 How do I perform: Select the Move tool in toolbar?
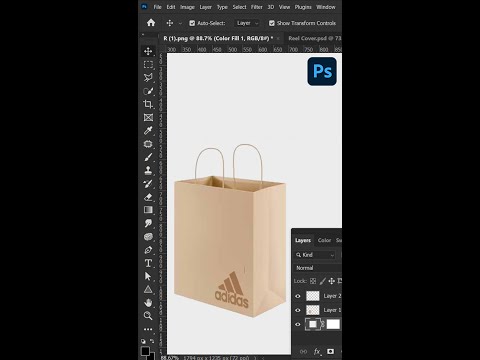pos(148,51)
